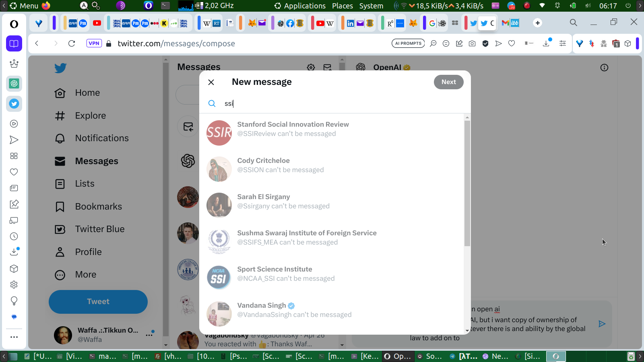Viewport: 644px width, 362px height.
Task: Open Bookmarks in Twitter sidebar
Action: pos(88,207)
